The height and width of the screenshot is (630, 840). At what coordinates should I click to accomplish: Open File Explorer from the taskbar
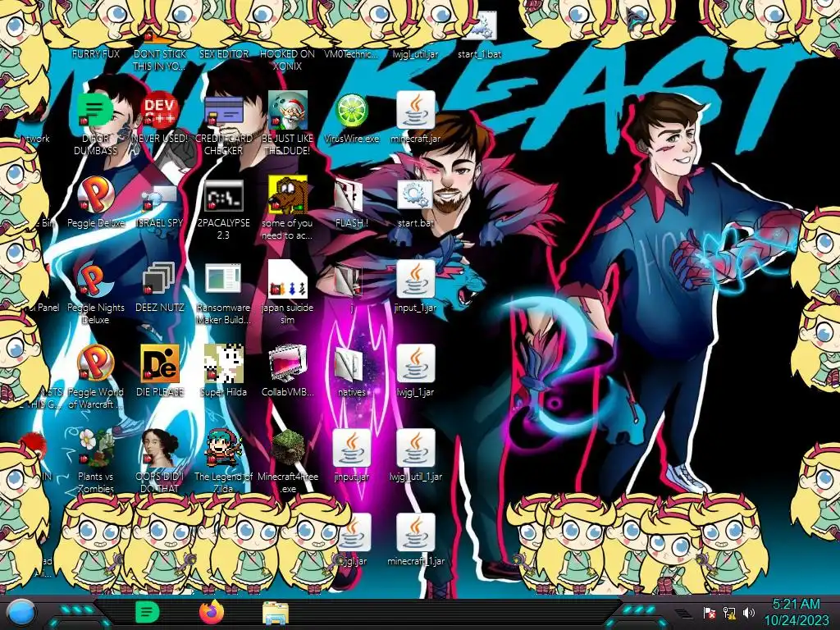click(x=276, y=612)
